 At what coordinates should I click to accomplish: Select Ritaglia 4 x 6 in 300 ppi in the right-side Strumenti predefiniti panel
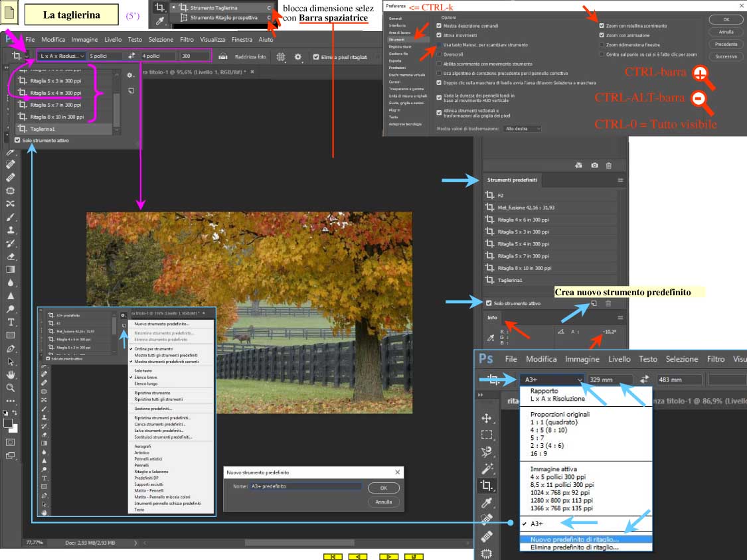pos(550,220)
